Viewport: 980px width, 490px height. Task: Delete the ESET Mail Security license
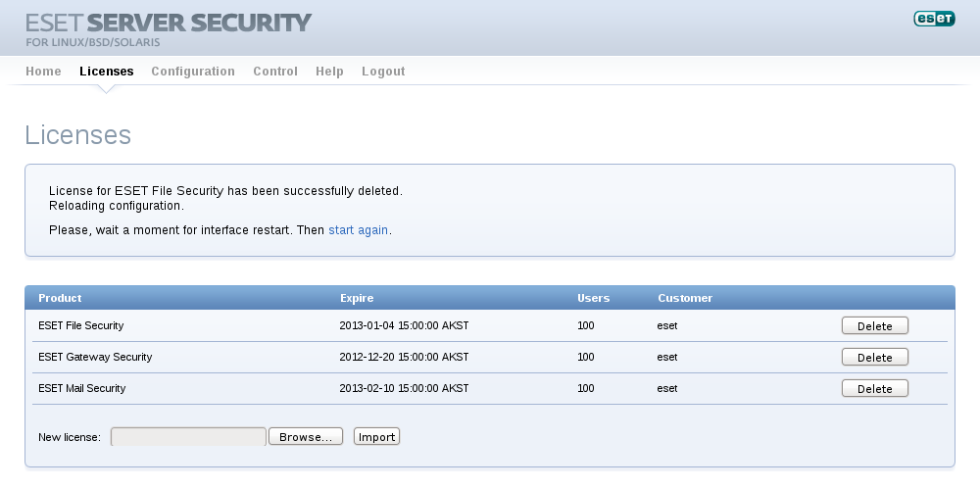click(x=875, y=388)
